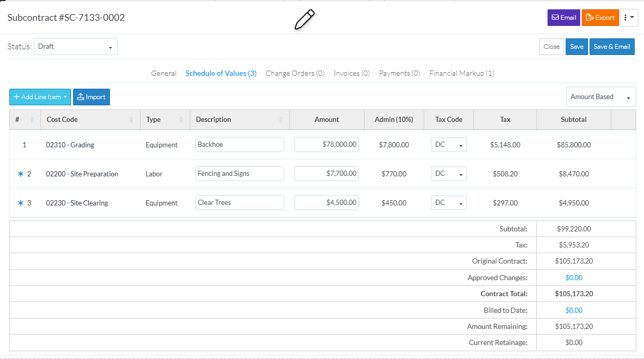
Task: Open the Amount Based dropdown
Action: click(x=601, y=97)
